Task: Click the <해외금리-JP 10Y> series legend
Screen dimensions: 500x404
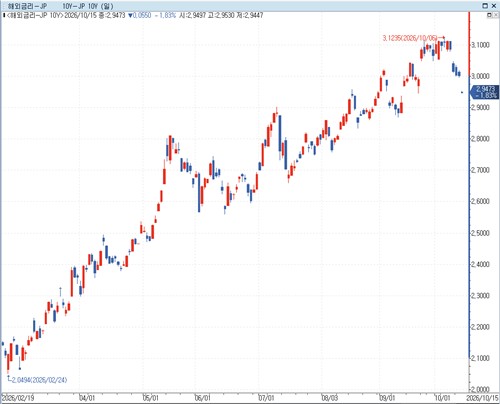Action: (x=35, y=15)
